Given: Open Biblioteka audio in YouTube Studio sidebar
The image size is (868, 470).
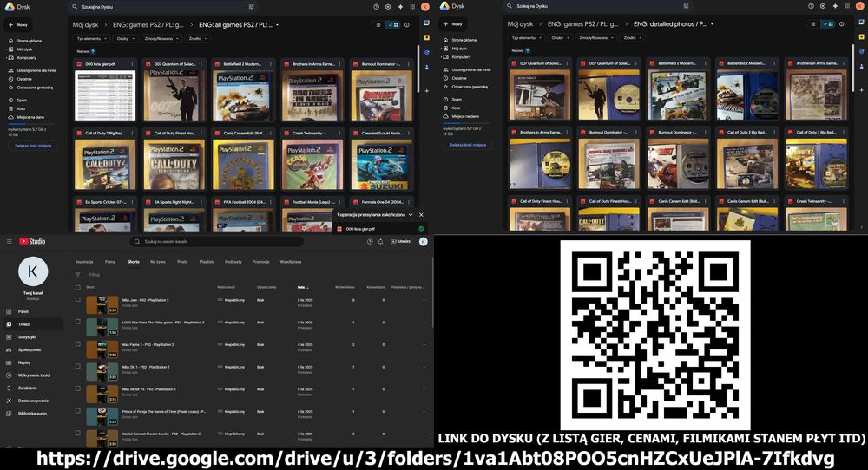Looking at the screenshot, I should (32, 414).
